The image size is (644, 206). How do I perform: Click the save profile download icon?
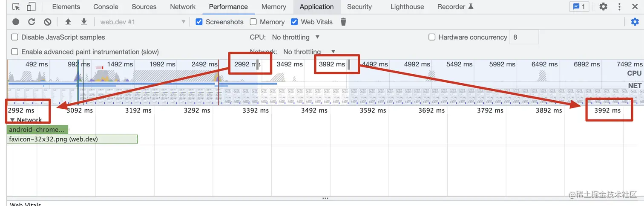[84, 22]
